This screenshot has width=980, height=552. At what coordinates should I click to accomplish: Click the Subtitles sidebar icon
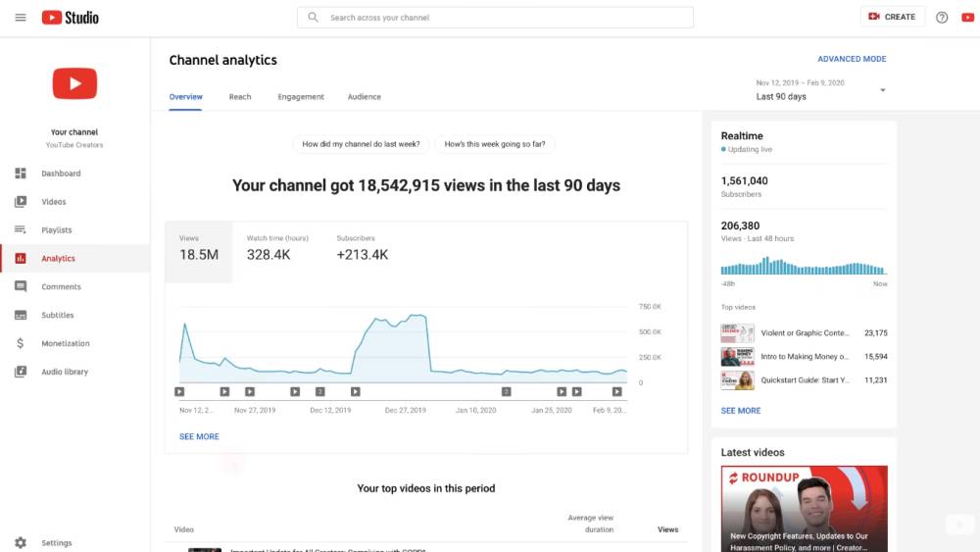(x=21, y=315)
